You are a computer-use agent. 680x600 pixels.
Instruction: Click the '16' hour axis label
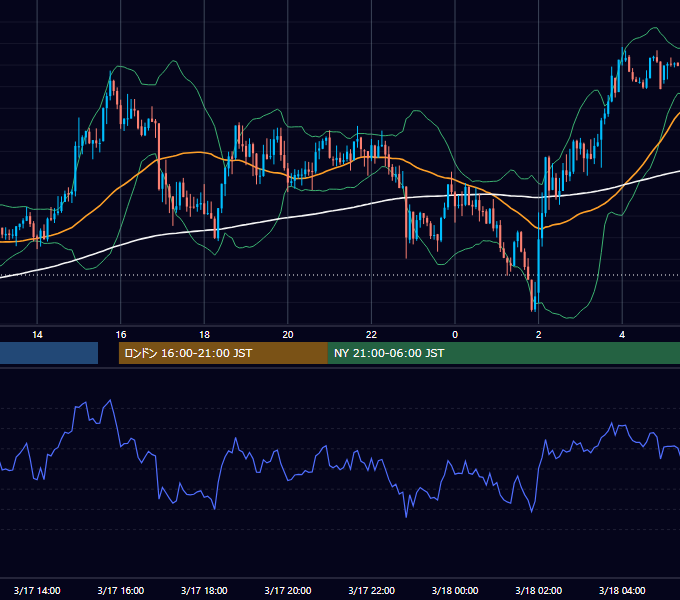coord(121,335)
